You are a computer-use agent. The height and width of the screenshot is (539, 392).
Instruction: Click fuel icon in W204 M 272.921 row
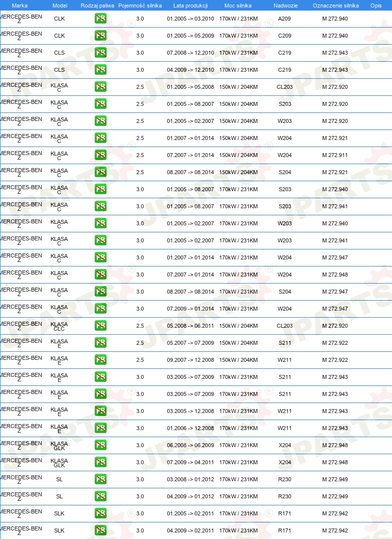(101, 138)
